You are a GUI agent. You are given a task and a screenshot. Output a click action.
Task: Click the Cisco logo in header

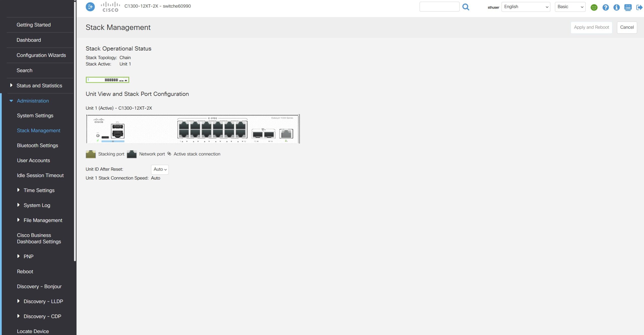click(x=110, y=7)
